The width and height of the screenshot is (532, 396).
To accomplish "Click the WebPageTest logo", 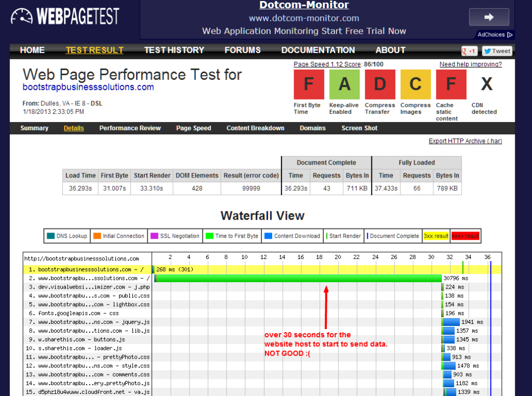I will pyautogui.click(x=65, y=16).
